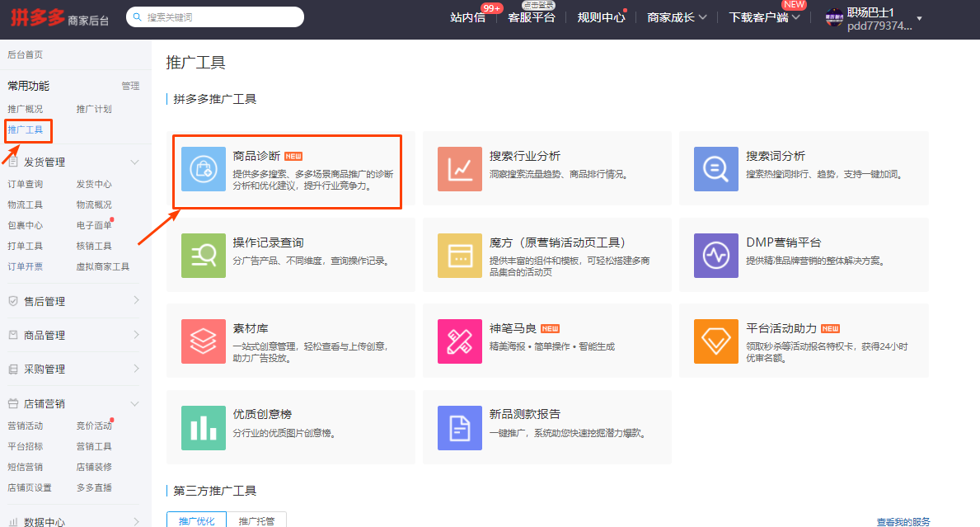The image size is (980, 527).
Task: Click the 发货管理 sidebar icon
Action: click(13, 162)
